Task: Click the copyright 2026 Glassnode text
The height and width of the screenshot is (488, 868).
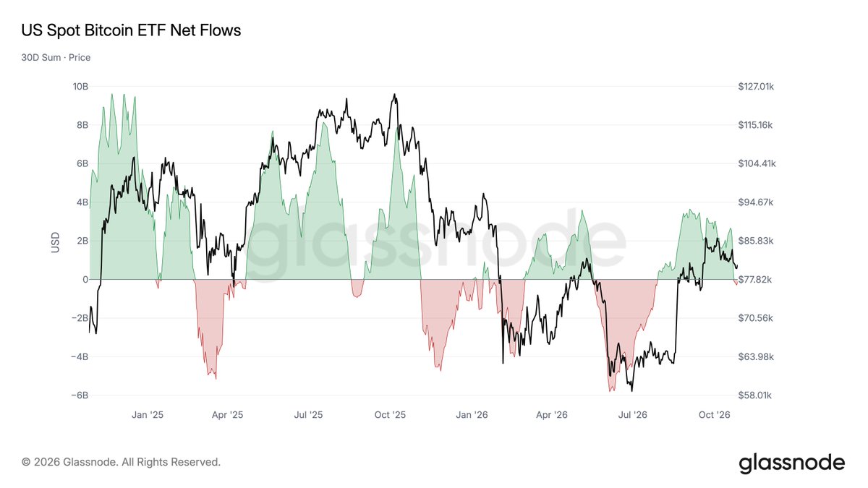Action: (x=122, y=461)
